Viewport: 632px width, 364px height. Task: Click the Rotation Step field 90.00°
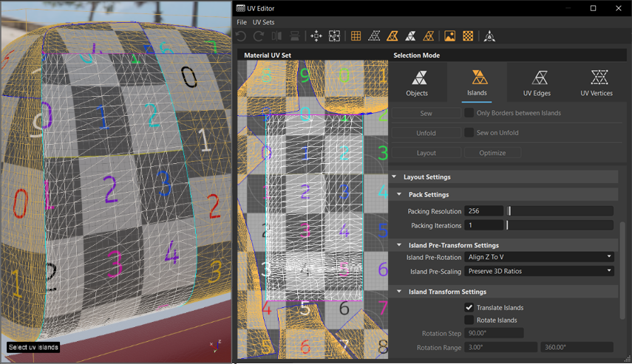[494, 333]
